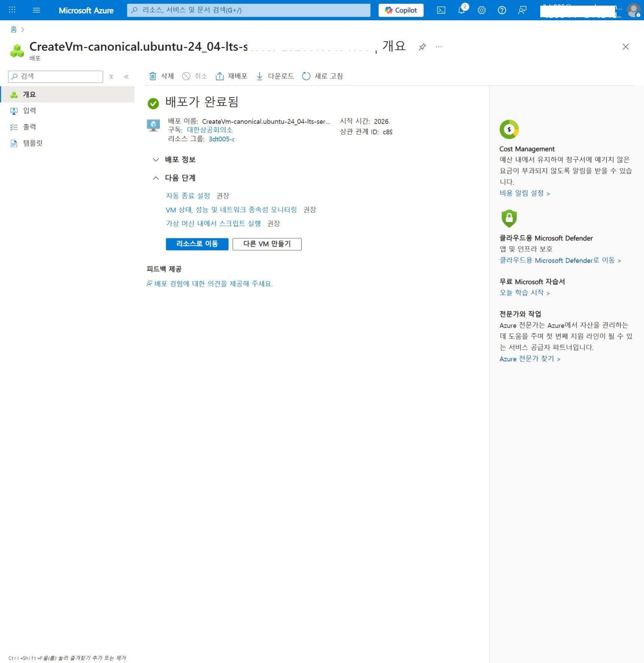The image size is (644, 663).
Task: Click the Microsoft Azure logo text
Action: click(x=86, y=10)
